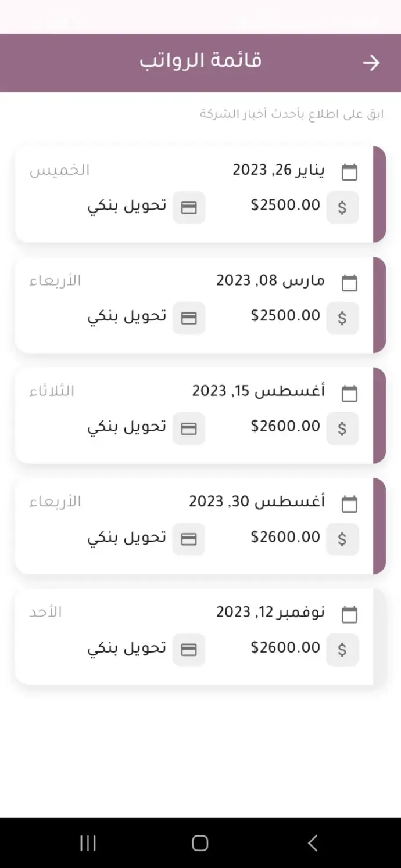This screenshot has height=868, width=401.
Task: Open the يناير 26, 2023 salary entry
Action: 198,194
